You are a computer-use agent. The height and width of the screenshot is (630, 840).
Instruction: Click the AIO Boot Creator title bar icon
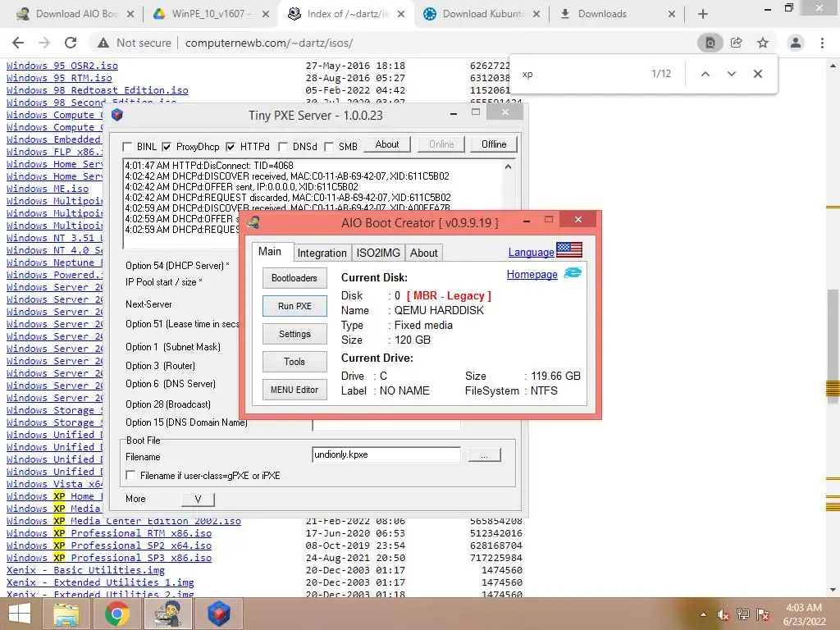(253, 222)
